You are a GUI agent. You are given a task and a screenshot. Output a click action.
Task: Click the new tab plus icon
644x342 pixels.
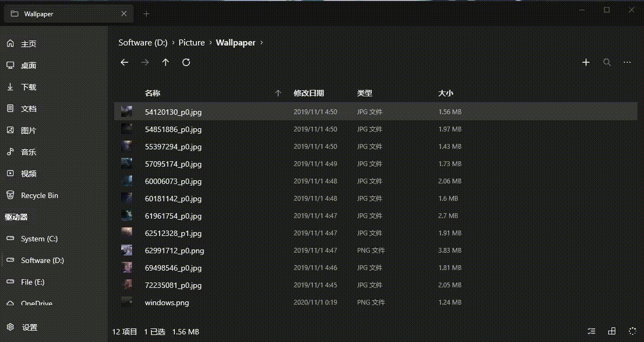tap(146, 14)
